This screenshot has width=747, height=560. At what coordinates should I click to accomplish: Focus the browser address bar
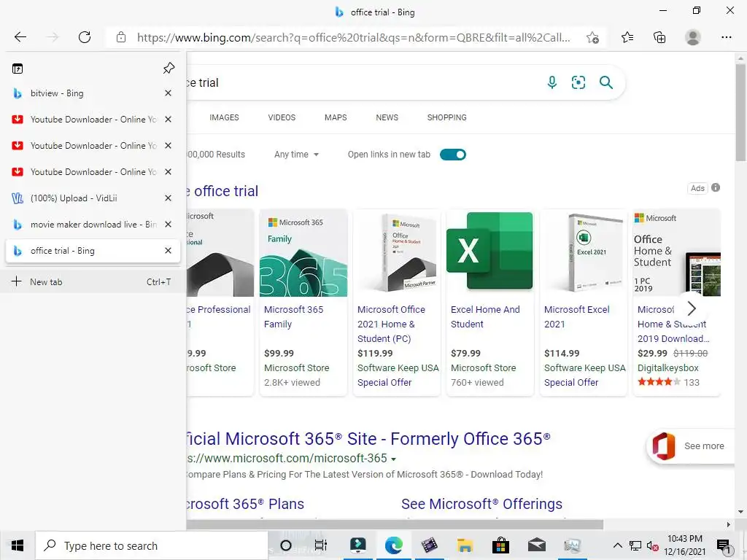pos(353,38)
